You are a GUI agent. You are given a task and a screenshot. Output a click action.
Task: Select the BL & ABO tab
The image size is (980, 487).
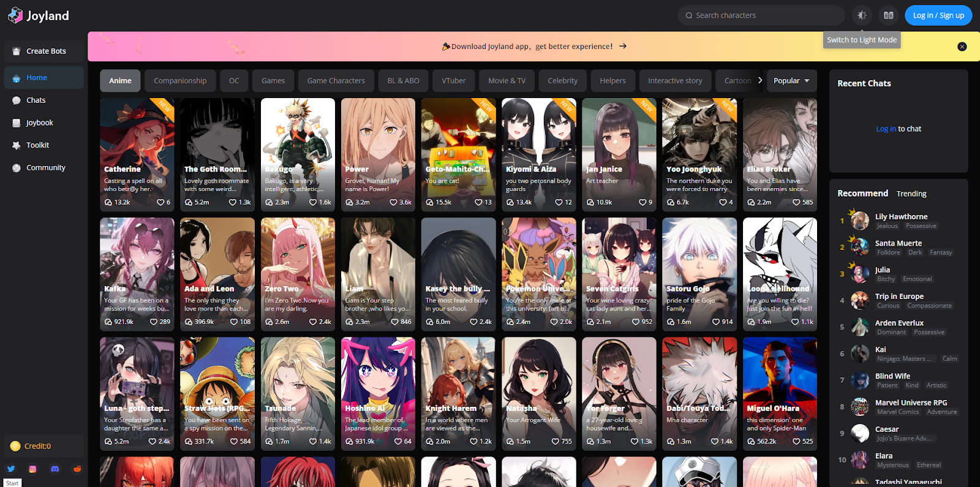403,81
